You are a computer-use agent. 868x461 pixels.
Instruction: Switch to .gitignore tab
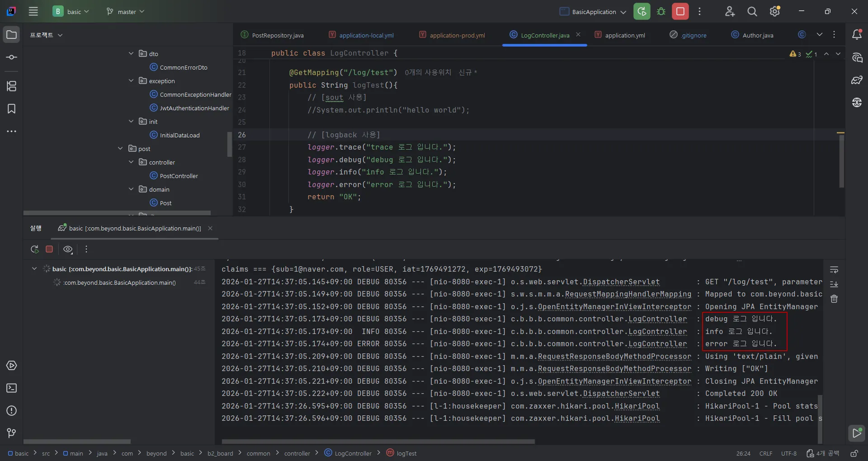click(x=688, y=35)
